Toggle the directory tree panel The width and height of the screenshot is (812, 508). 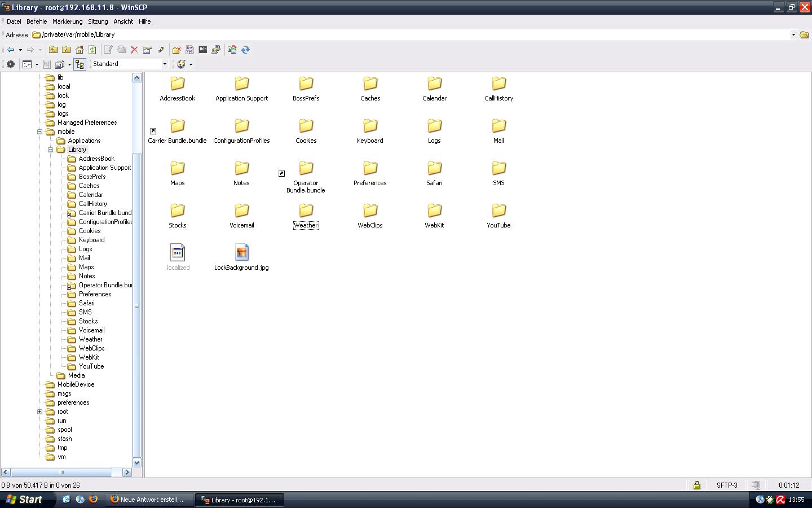pyautogui.click(x=80, y=64)
